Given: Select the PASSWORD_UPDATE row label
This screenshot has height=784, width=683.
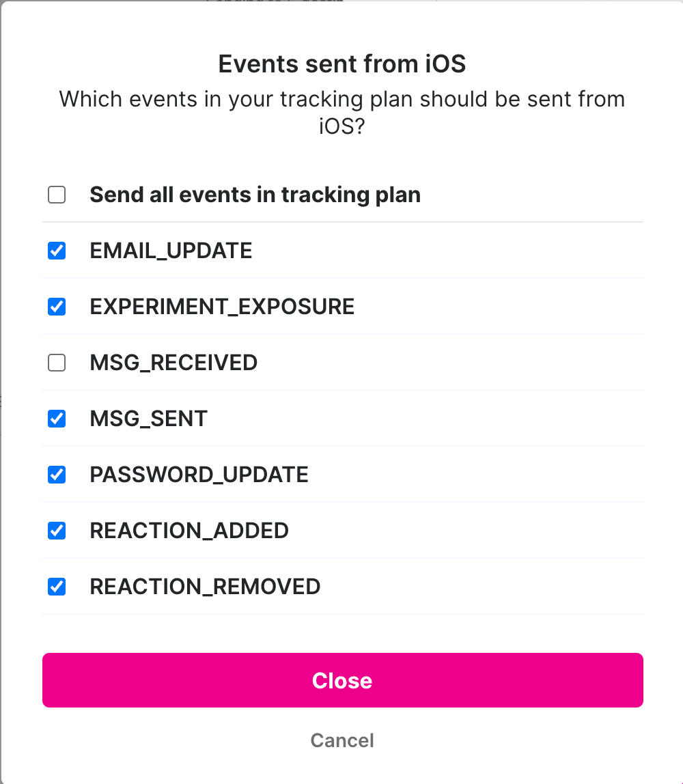Looking at the screenshot, I should point(199,475).
